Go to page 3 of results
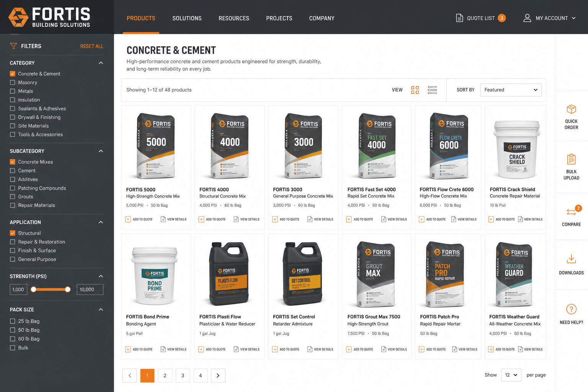The image size is (588, 392). click(x=183, y=376)
